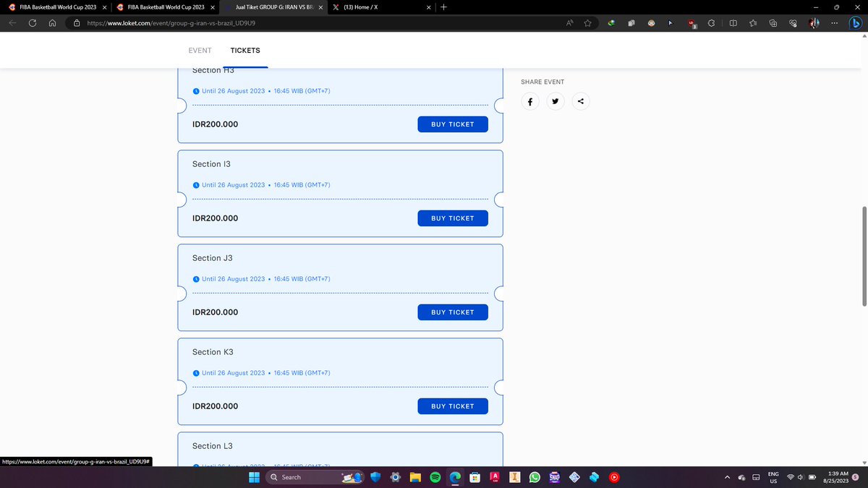Open the volume control in system tray

point(801,477)
